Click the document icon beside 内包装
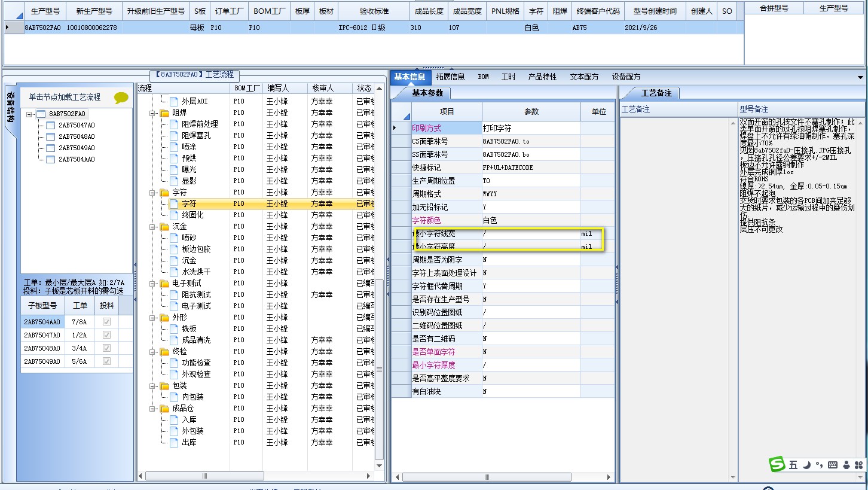This screenshot has height=490, width=868. pyautogui.click(x=174, y=397)
